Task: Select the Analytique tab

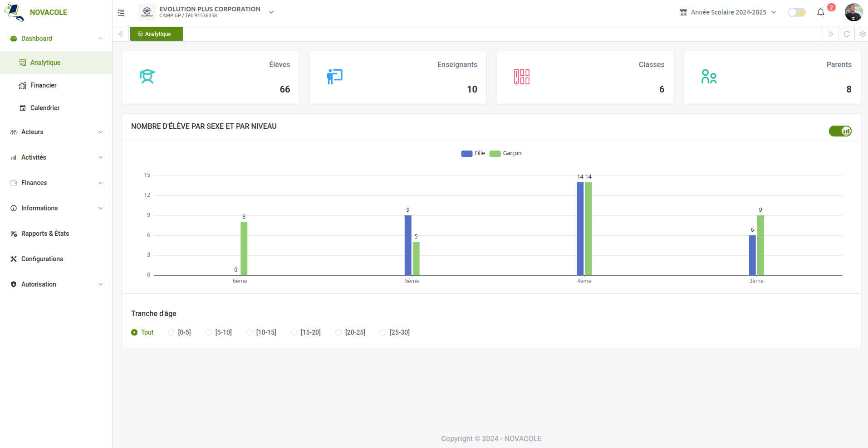Action: tap(157, 34)
